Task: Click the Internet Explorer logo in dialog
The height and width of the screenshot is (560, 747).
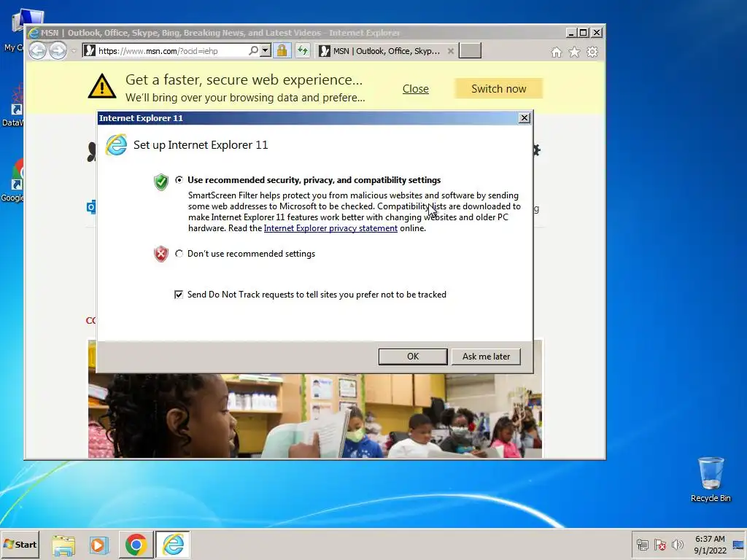Action: point(116,145)
